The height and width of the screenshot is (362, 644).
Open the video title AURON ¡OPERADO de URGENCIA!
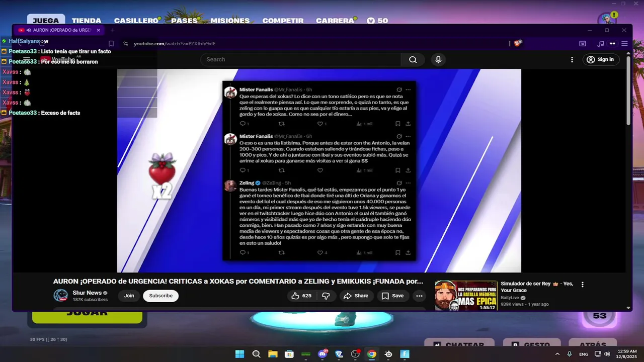[238, 282]
